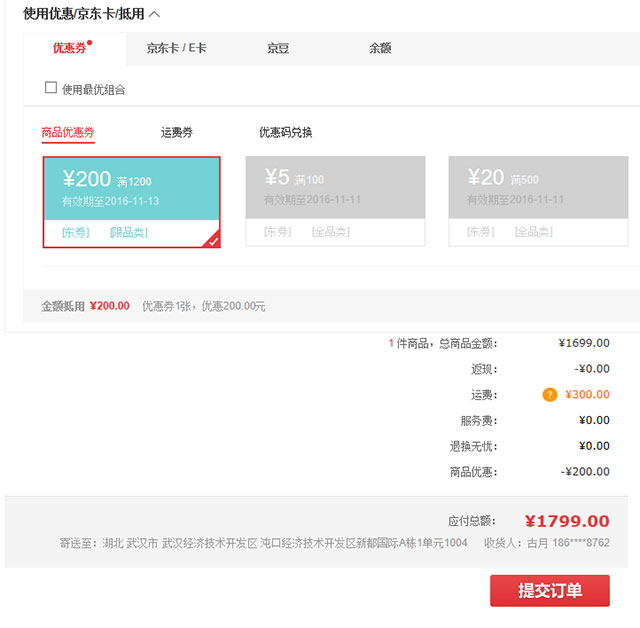Screen dimensions: 640x628
Task: Click the orange question mark beside 运费
Action: click(x=550, y=395)
